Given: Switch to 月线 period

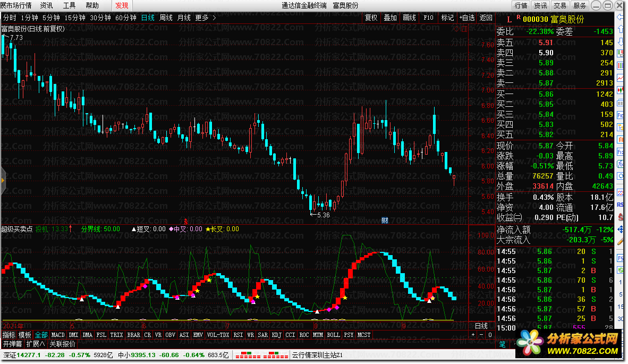Looking at the screenshot, I should click(184, 18).
